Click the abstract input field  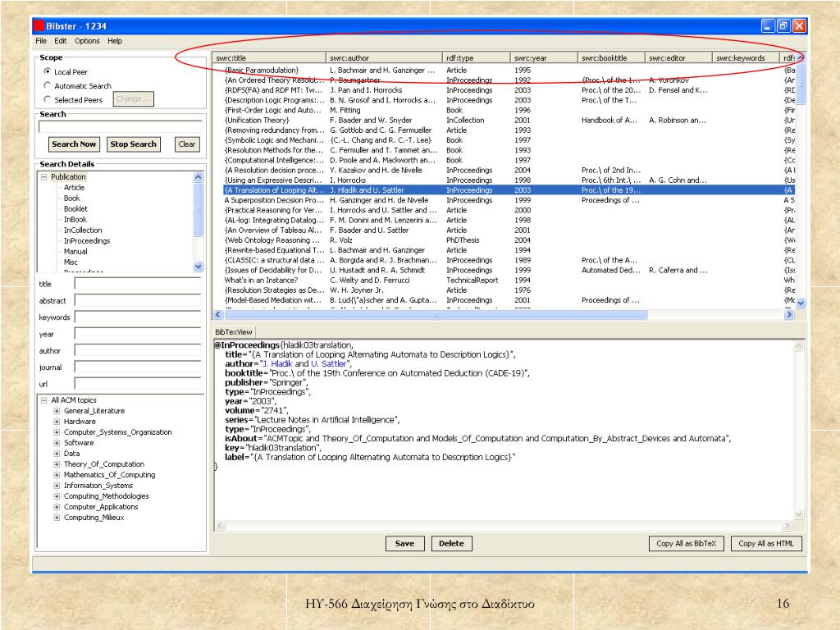[138, 300]
